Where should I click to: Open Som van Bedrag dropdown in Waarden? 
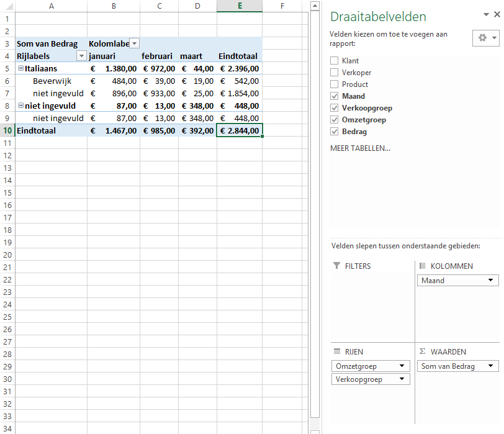coord(492,366)
